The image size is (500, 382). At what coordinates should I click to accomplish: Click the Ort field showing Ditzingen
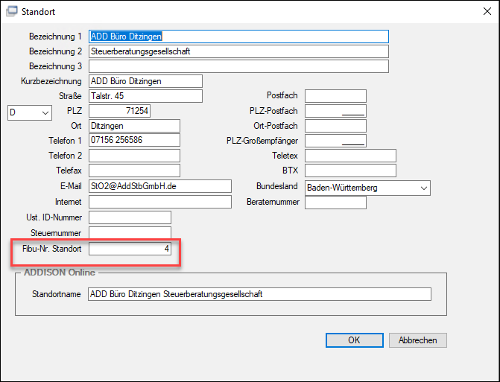[x=134, y=126]
